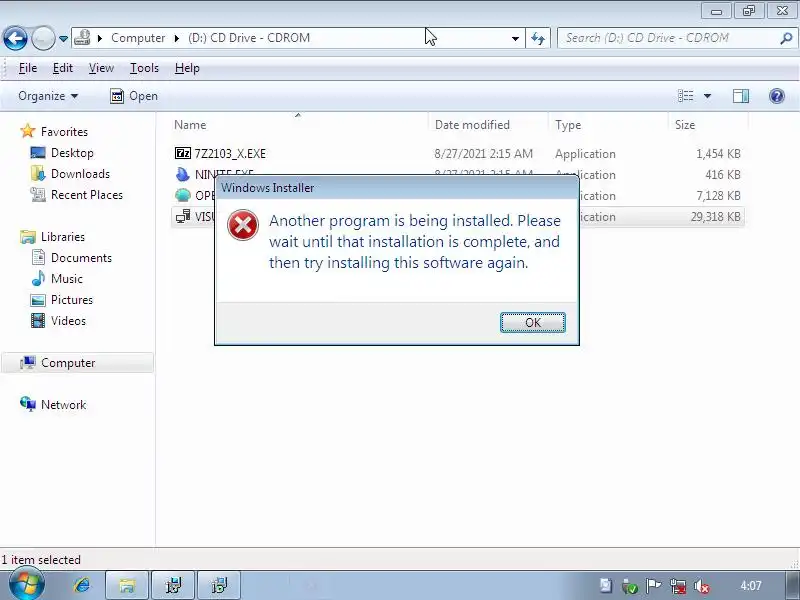Select the 1,454 KB size cell
This screenshot has width=800, height=600.
(718, 154)
